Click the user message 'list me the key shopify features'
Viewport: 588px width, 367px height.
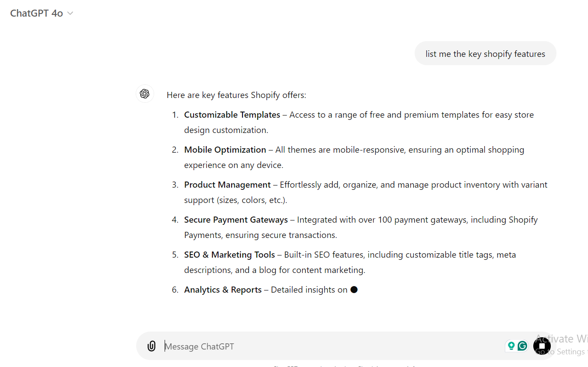coord(485,54)
